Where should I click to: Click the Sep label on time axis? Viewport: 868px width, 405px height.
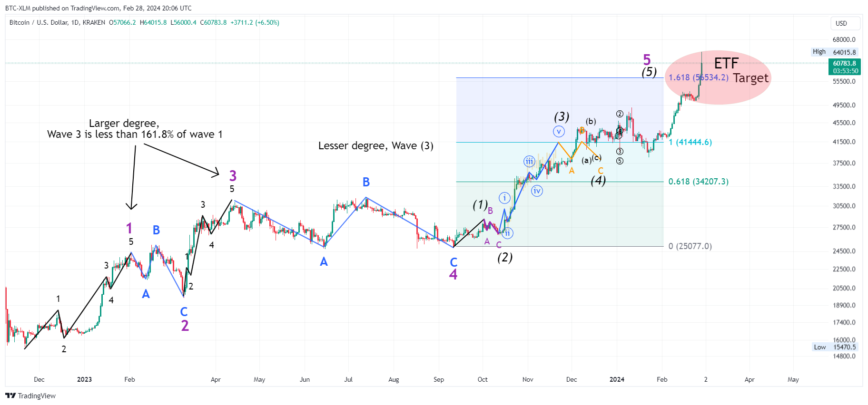[x=439, y=379]
